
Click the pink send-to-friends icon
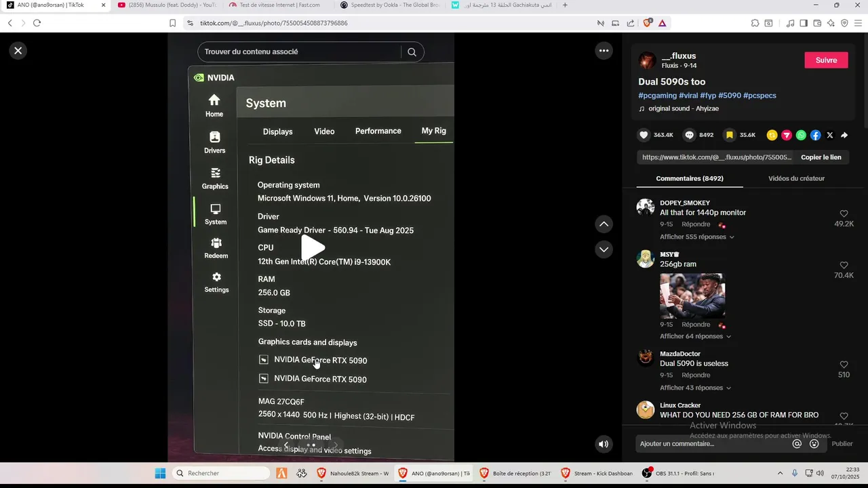(x=787, y=135)
